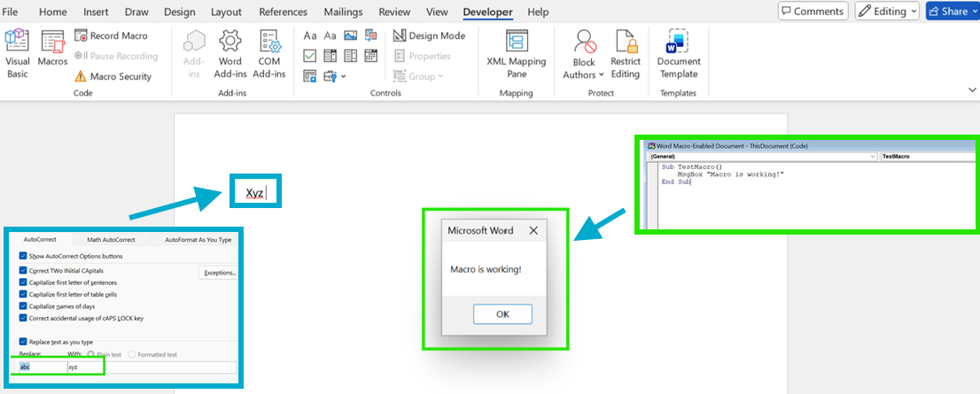Click the Xyz text in document
This screenshot has height=394, width=980.
(254, 192)
